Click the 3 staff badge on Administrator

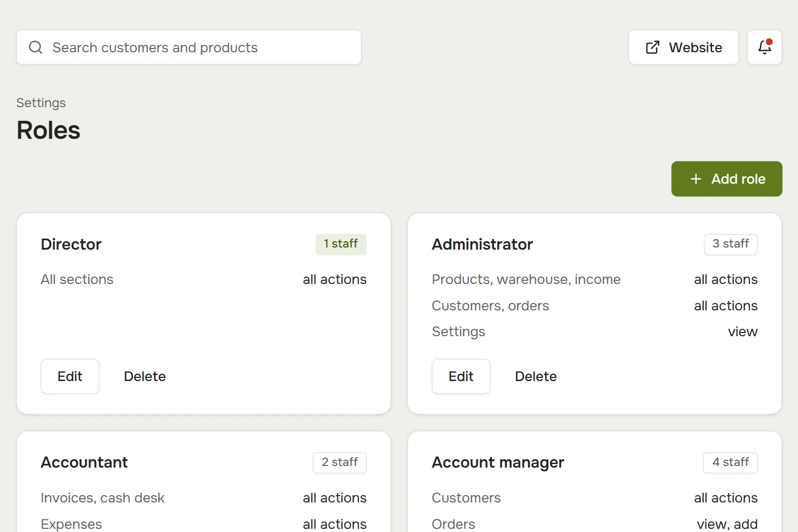(x=731, y=244)
